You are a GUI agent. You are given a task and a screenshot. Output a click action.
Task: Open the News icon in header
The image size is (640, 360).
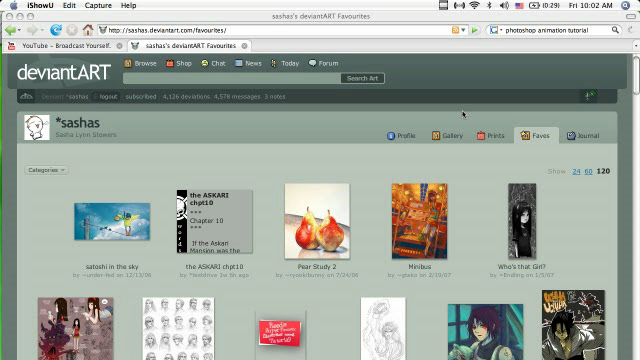click(x=239, y=63)
